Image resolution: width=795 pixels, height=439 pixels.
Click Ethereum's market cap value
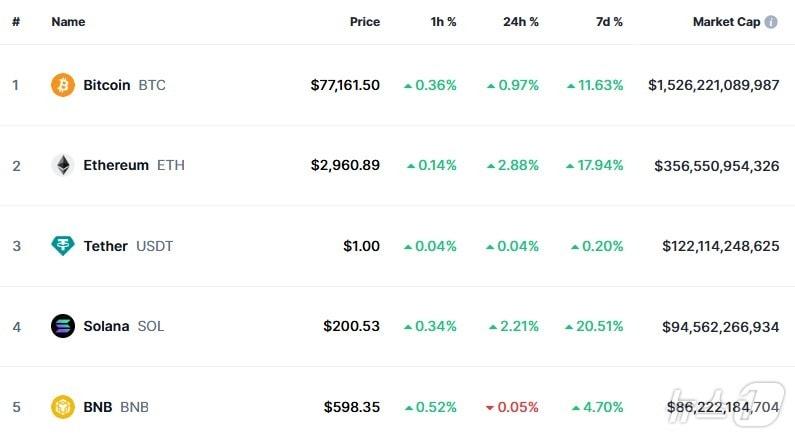coord(716,165)
